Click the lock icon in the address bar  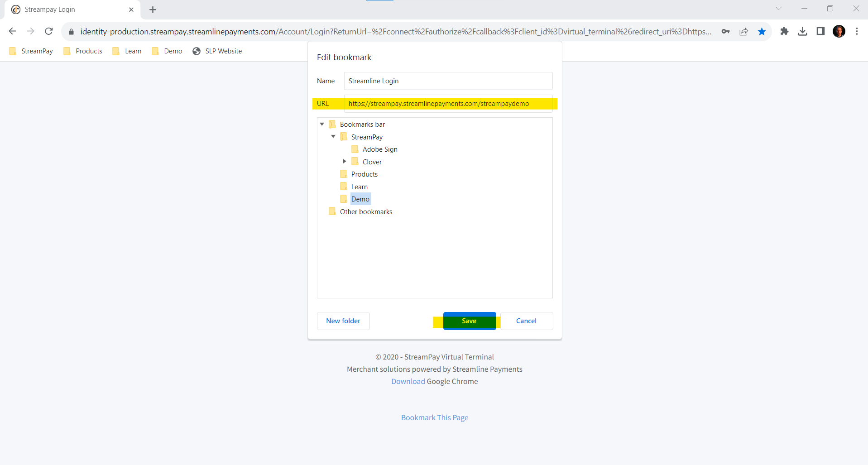71,31
